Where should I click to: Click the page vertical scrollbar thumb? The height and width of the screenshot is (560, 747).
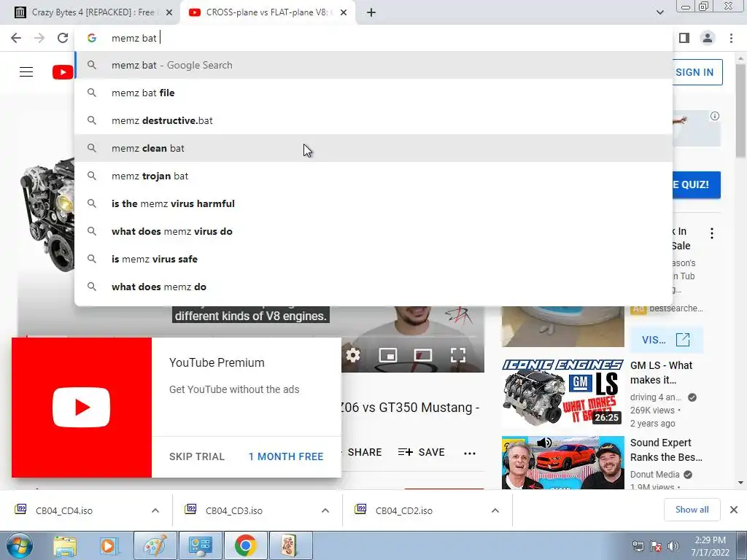741,111
